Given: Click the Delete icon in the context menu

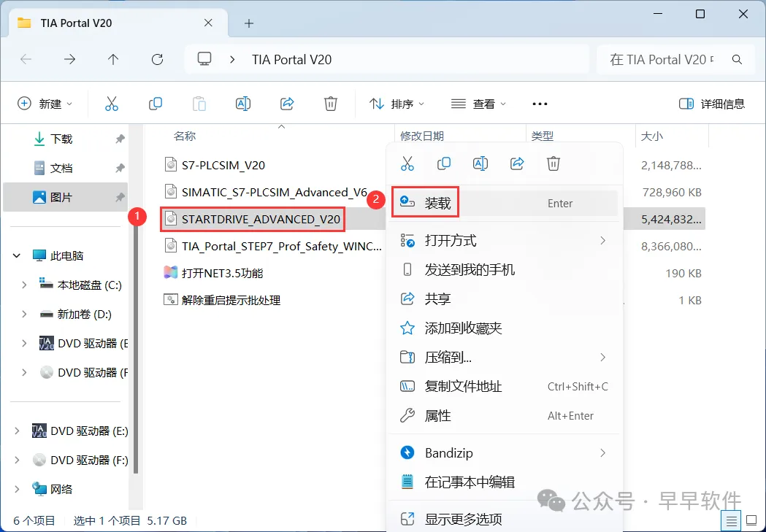Looking at the screenshot, I should [553, 163].
